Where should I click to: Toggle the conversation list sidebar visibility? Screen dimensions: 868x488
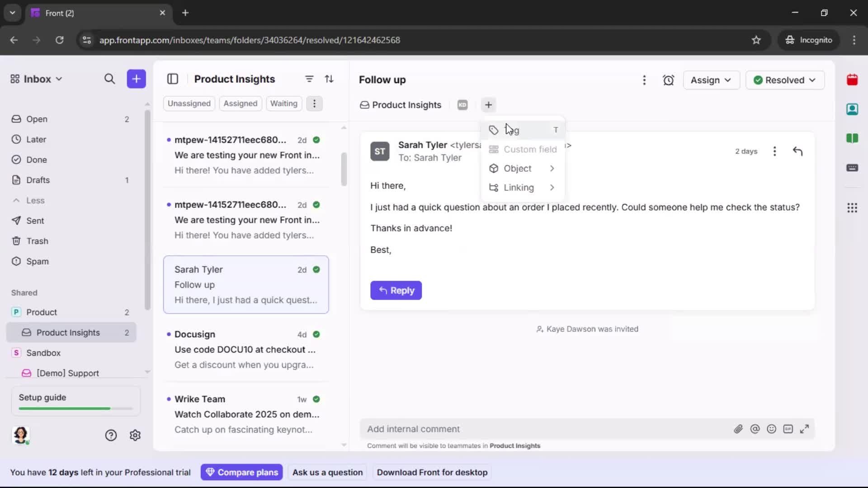pos(173,79)
